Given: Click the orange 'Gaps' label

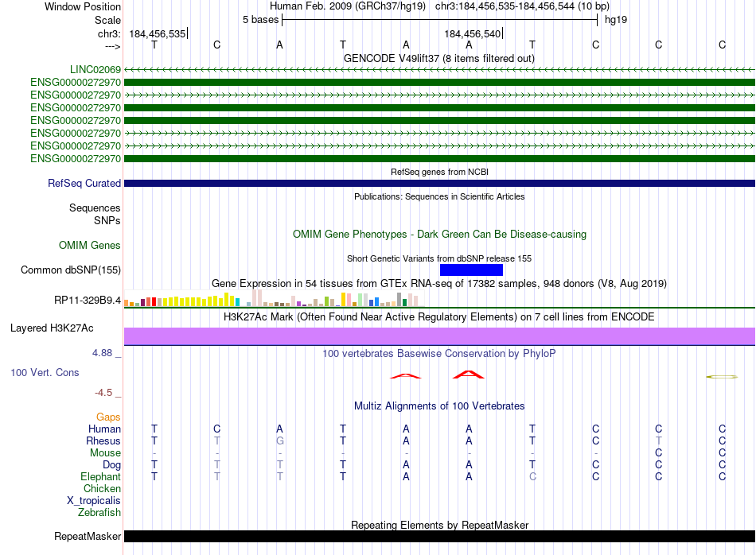Looking at the screenshot, I should coord(108,417).
